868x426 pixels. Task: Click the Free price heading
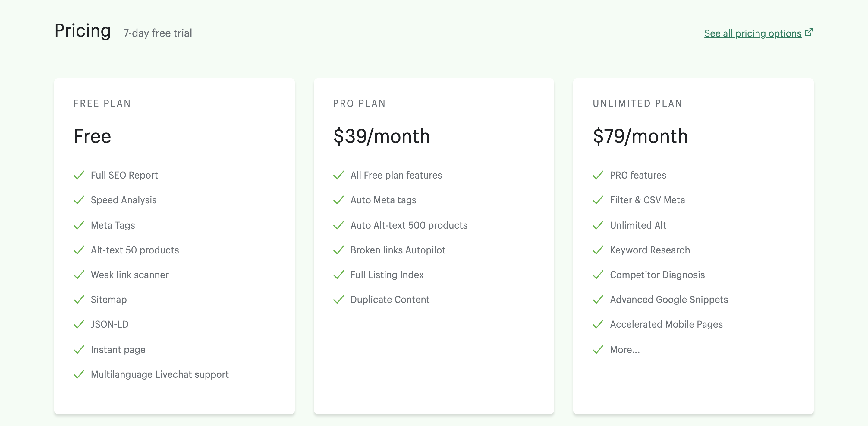click(x=92, y=136)
